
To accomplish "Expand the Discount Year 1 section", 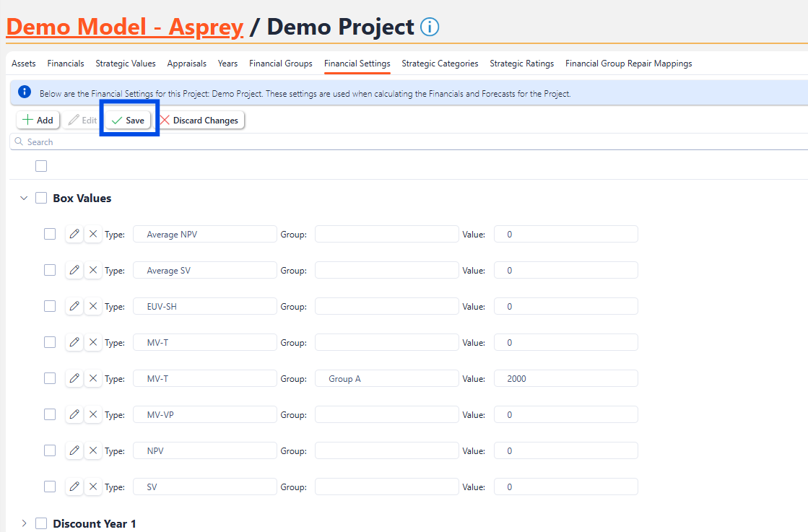I will pyautogui.click(x=24, y=523).
